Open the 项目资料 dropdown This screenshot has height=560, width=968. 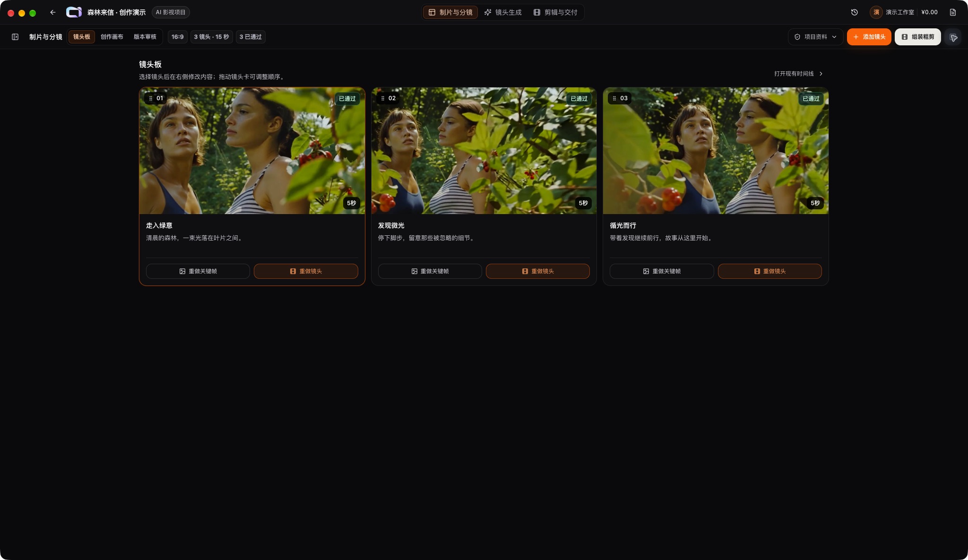click(x=815, y=37)
